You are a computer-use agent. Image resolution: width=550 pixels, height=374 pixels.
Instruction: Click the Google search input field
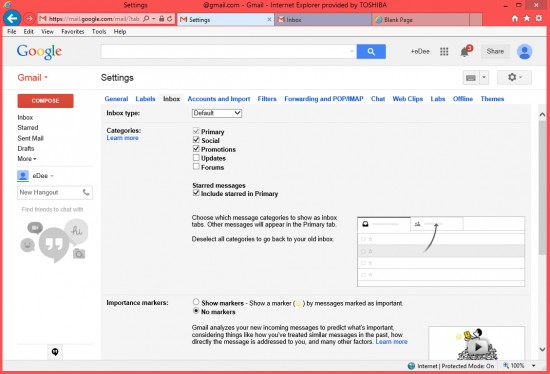tap(229, 52)
